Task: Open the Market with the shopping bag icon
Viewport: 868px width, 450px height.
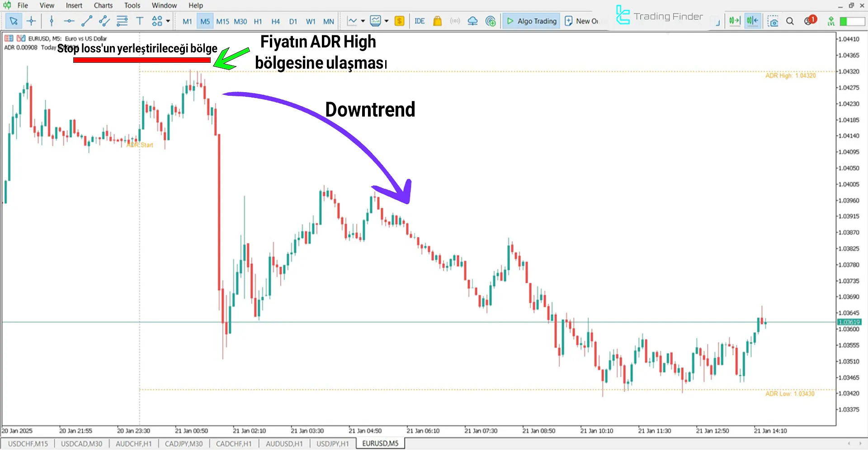Action: click(437, 21)
